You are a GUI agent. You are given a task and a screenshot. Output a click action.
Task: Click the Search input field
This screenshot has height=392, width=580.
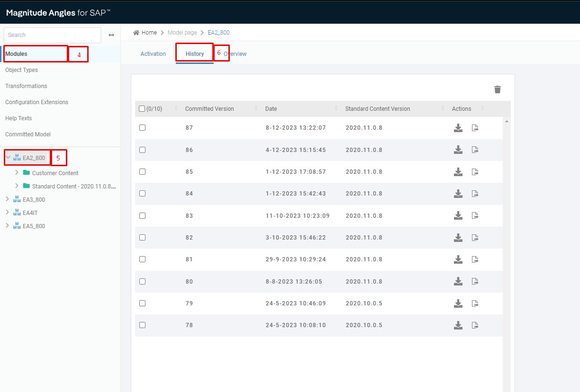(x=52, y=35)
